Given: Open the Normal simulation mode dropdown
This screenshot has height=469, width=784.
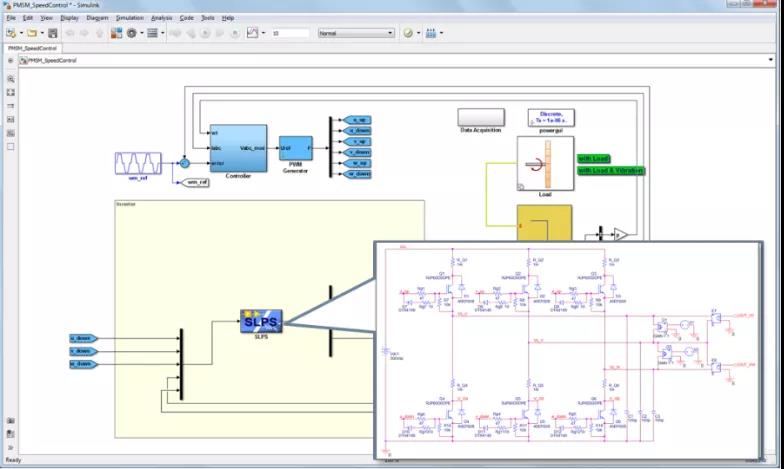Looking at the screenshot, I should pos(356,33).
